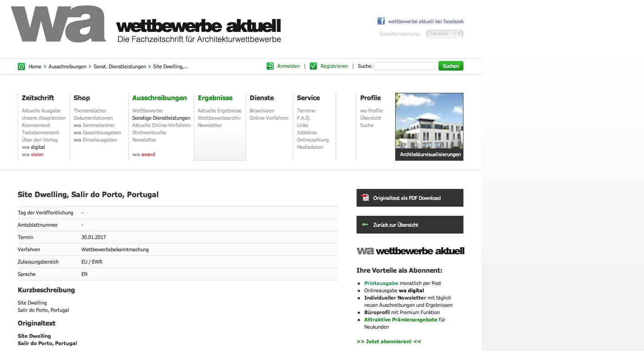Open wa vision link
This screenshot has height=351, width=644.
click(x=33, y=154)
